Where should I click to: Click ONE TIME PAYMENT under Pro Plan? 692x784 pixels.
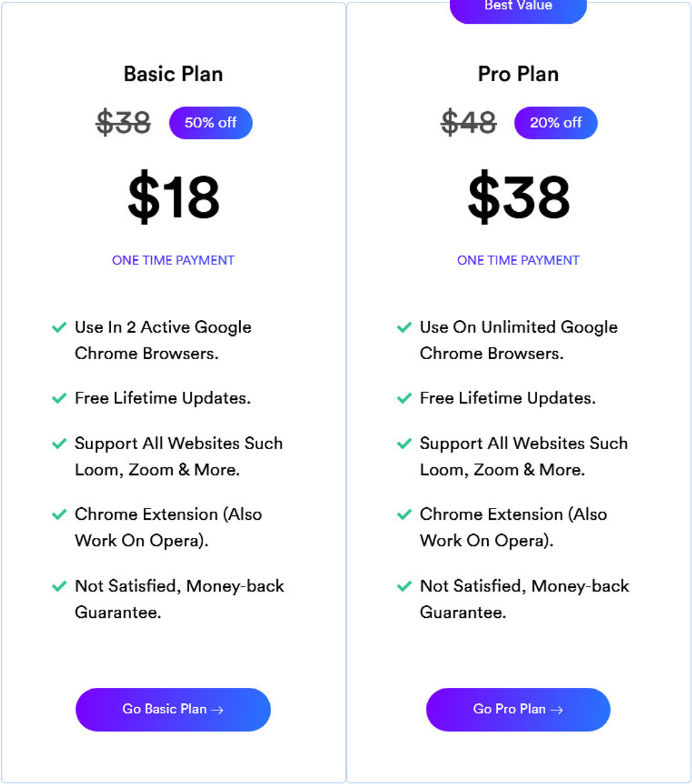click(518, 261)
